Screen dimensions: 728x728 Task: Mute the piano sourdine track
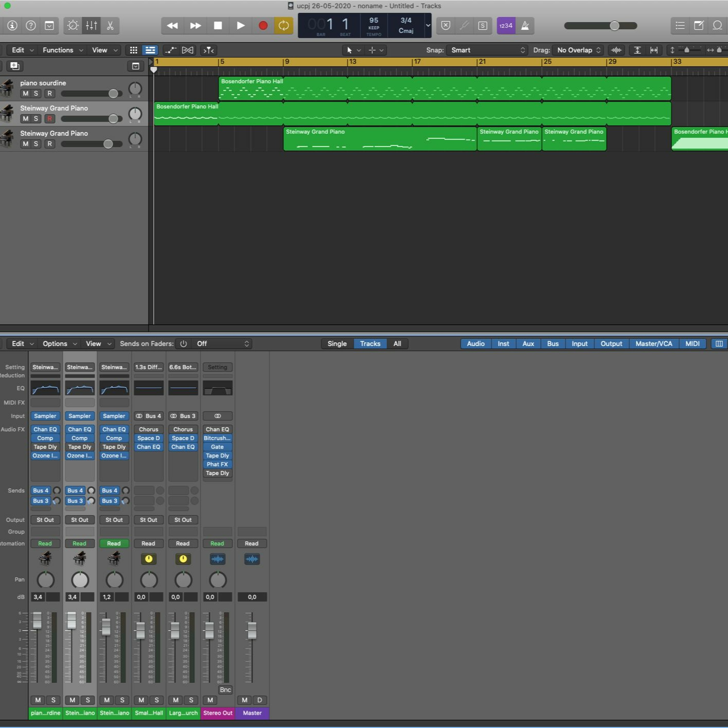(x=25, y=93)
